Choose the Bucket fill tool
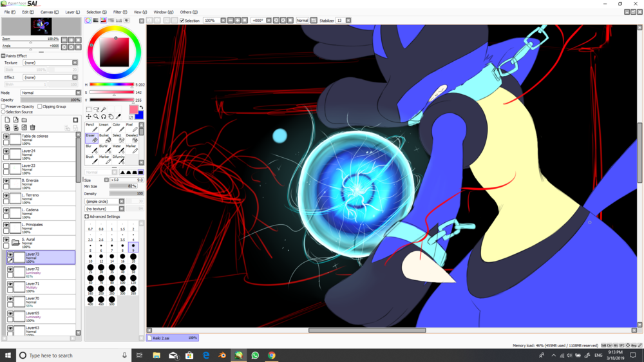644x362 pixels. pos(104,138)
